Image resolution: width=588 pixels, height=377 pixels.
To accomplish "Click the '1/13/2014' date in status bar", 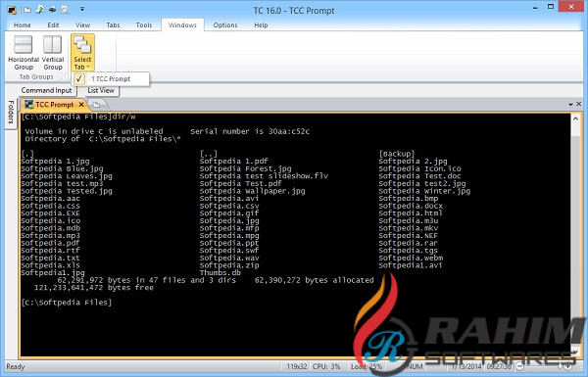I will [465, 366].
